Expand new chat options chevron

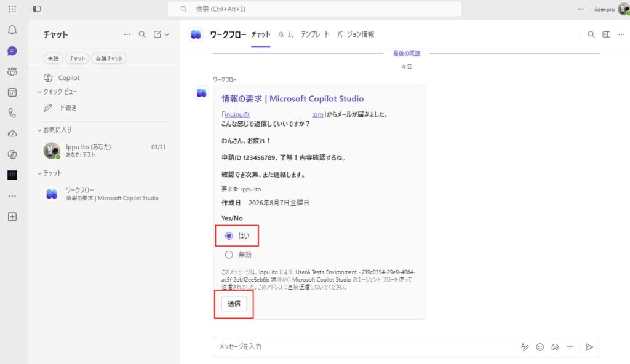(x=167, y=34)
